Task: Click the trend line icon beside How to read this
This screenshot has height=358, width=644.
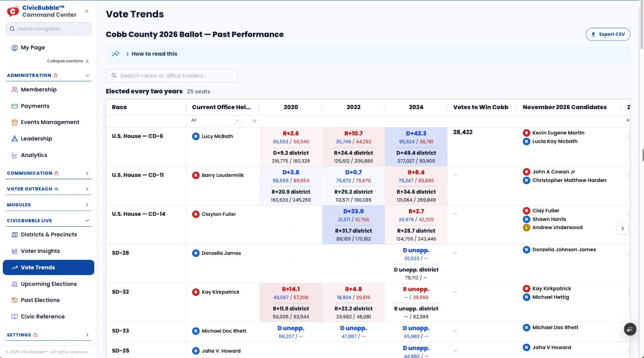Action: coord(116,54)
